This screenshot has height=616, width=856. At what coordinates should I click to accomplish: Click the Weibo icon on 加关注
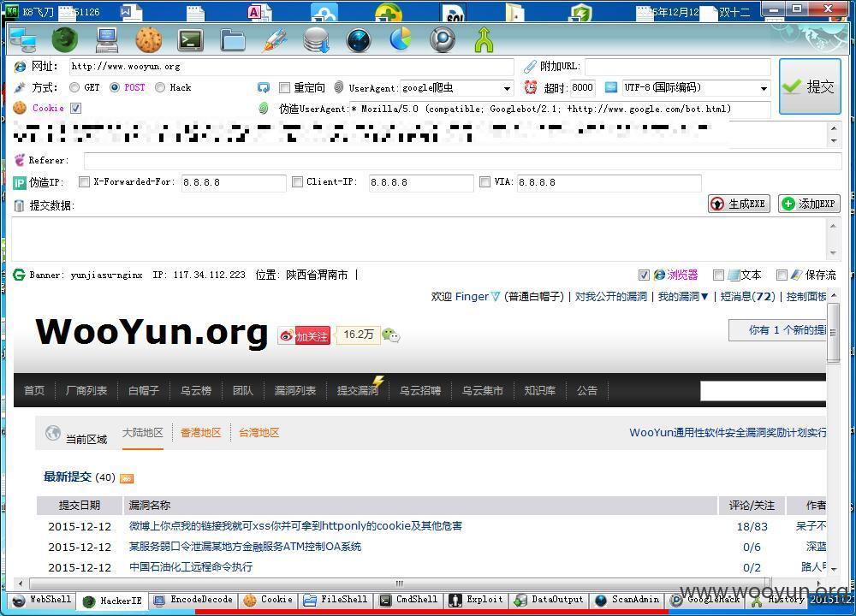coord(287,336)
